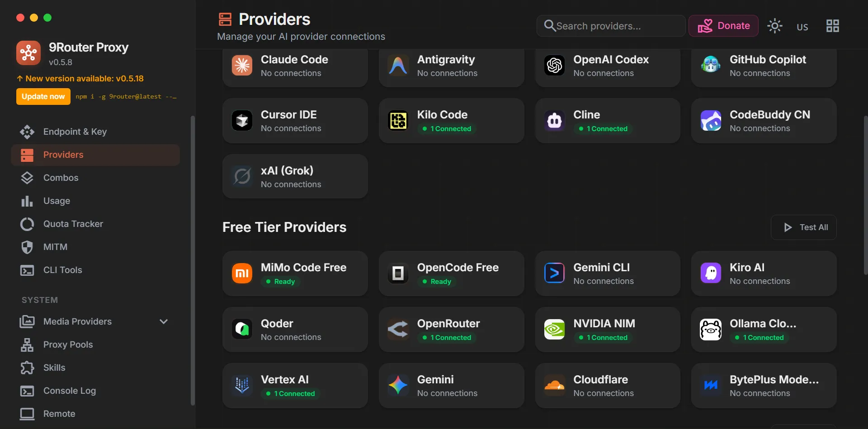
Task: Open the grid layout icon in header
Action: tap(832, 26)
